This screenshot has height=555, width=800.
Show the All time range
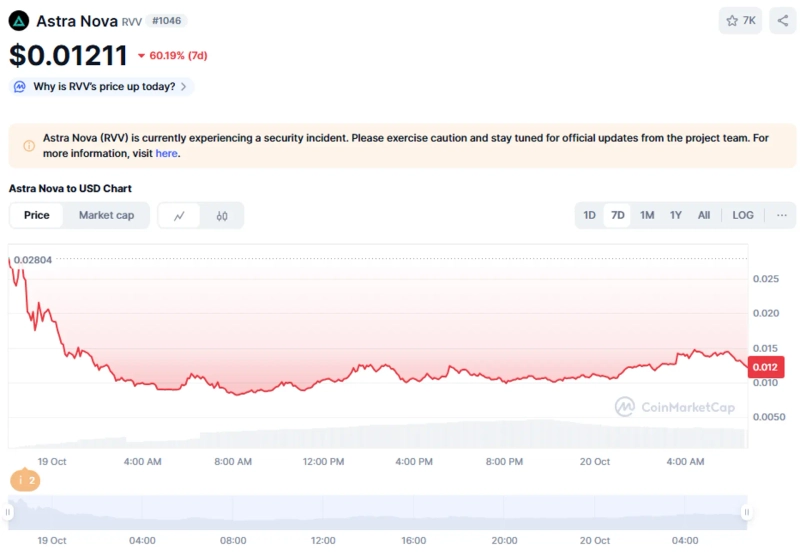[704, 215]
